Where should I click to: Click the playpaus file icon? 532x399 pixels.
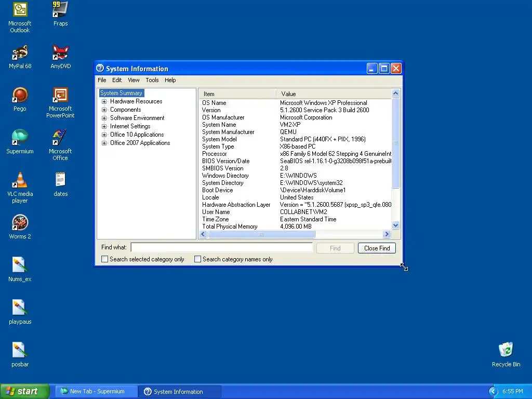[20, 312]
